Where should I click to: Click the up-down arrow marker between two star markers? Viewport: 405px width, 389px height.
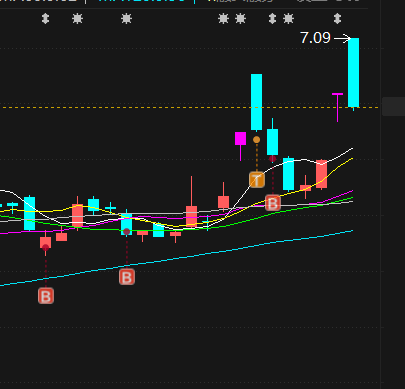coord(272,19)
